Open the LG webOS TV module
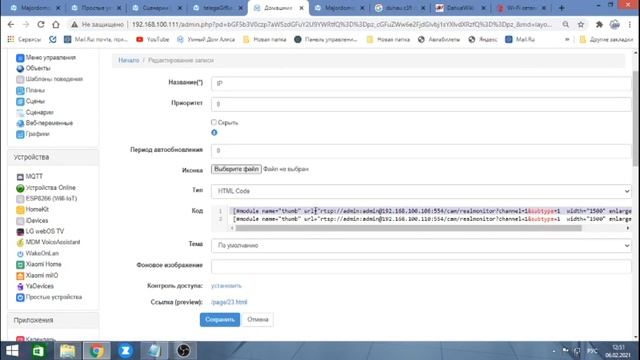The height and width of the screenshot is (360, 640). click(x=40, y=231)
